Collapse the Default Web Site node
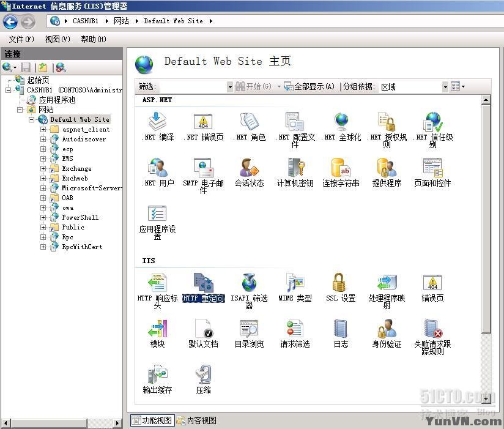This screenshot has width=504, height=429. coord(32,119)
